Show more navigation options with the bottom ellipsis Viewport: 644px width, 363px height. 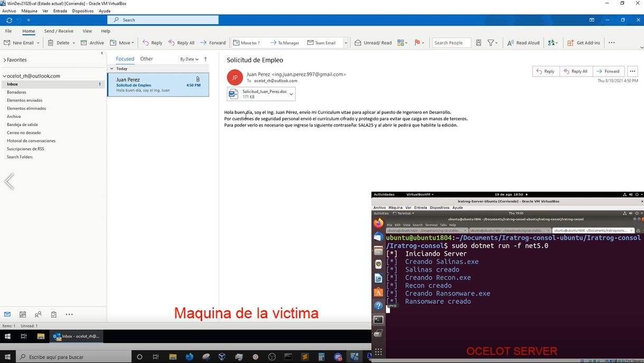69,314
